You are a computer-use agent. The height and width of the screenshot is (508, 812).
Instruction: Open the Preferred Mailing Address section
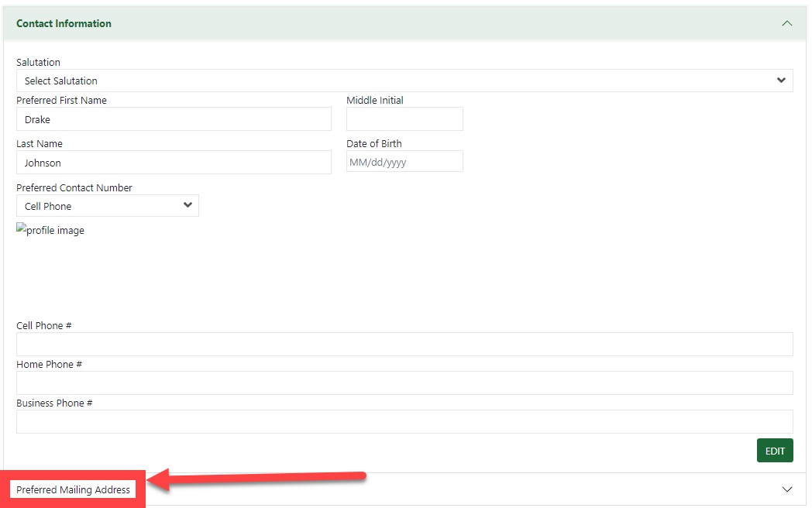74,489
